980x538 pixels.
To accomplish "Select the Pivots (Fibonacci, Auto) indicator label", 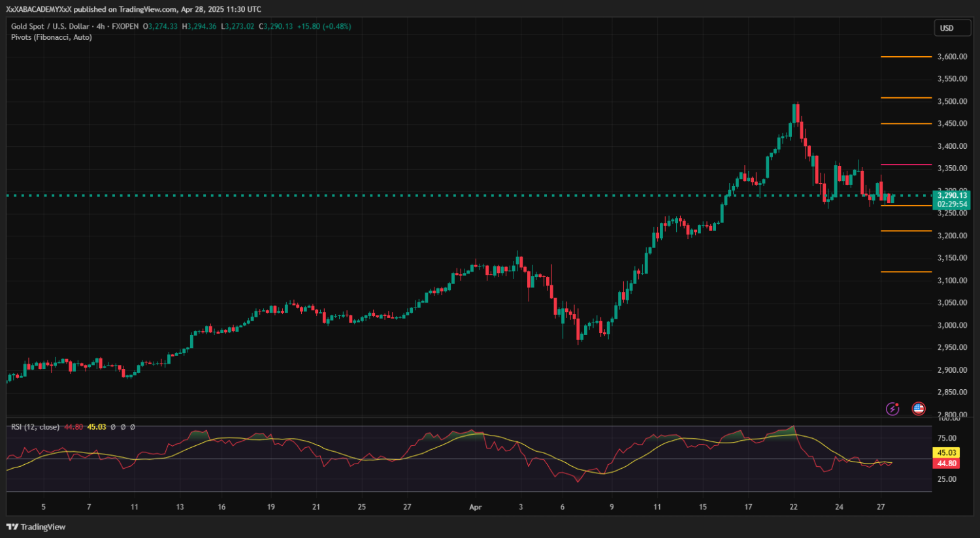I will coord(52,37).
